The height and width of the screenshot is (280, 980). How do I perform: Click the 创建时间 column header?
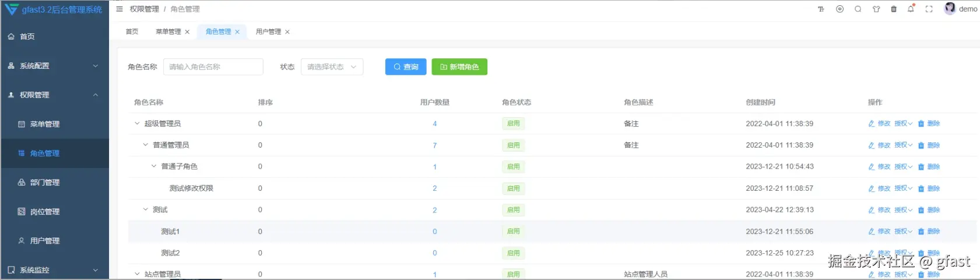760,102
